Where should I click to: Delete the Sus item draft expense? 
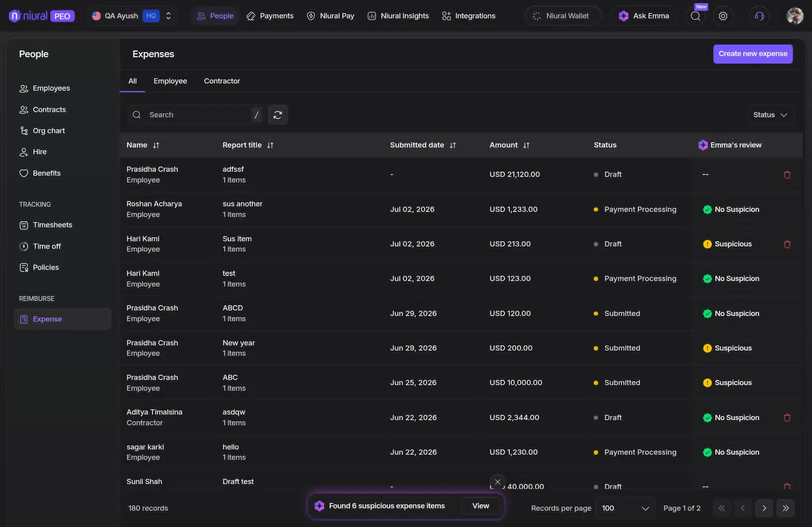click(x=787, y=244)
